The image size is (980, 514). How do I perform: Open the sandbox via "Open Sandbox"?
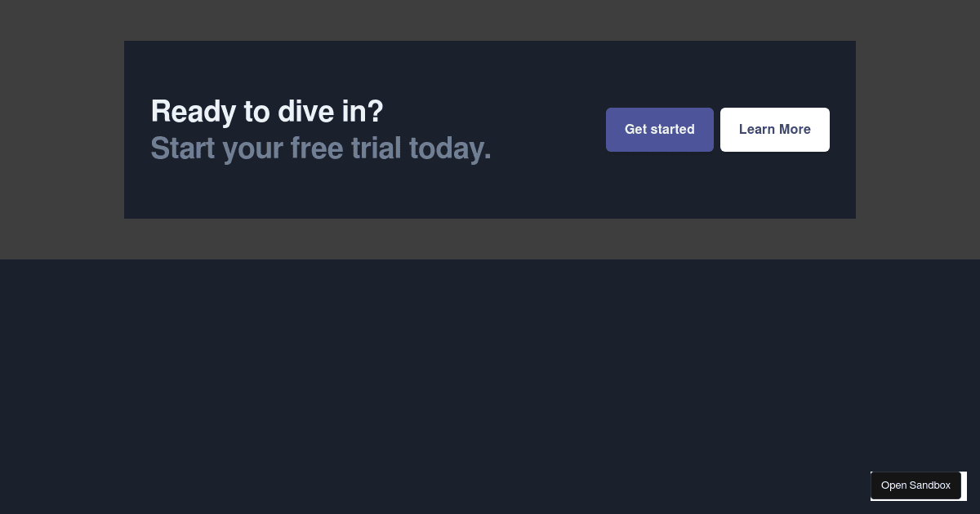pyautogui.click(x=915, y=485)
